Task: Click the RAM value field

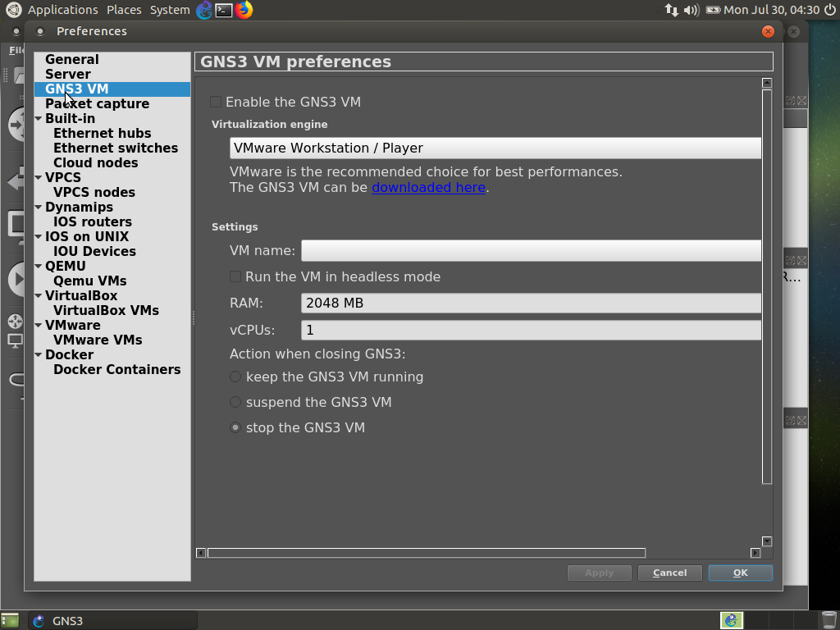Action: (531, 304)
